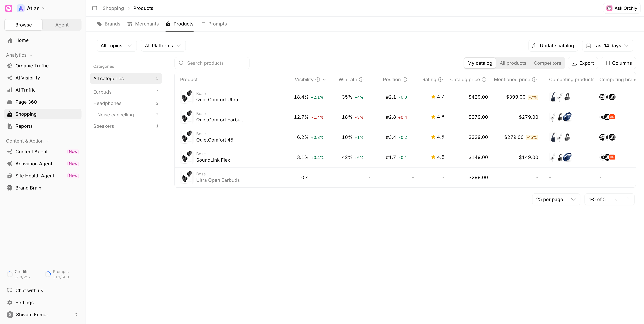Open AI Visibility in sidebar
644x324 pixels.
[x=43, y=78]
